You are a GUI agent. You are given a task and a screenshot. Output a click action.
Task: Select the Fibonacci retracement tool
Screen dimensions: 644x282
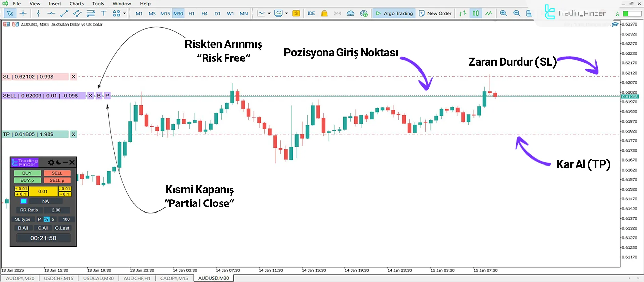tap(91, 13)
